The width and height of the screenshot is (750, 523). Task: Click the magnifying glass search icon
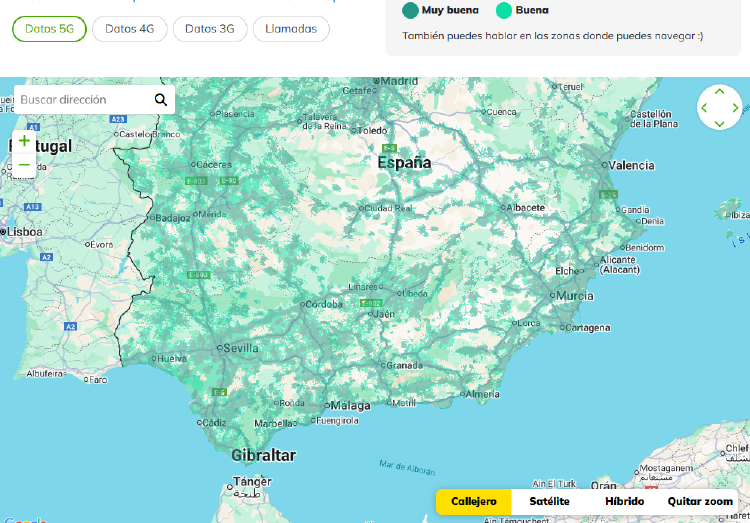coord(160,100)
